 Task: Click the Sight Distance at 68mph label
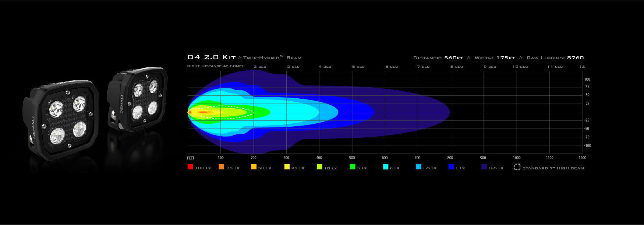[216, 66]
